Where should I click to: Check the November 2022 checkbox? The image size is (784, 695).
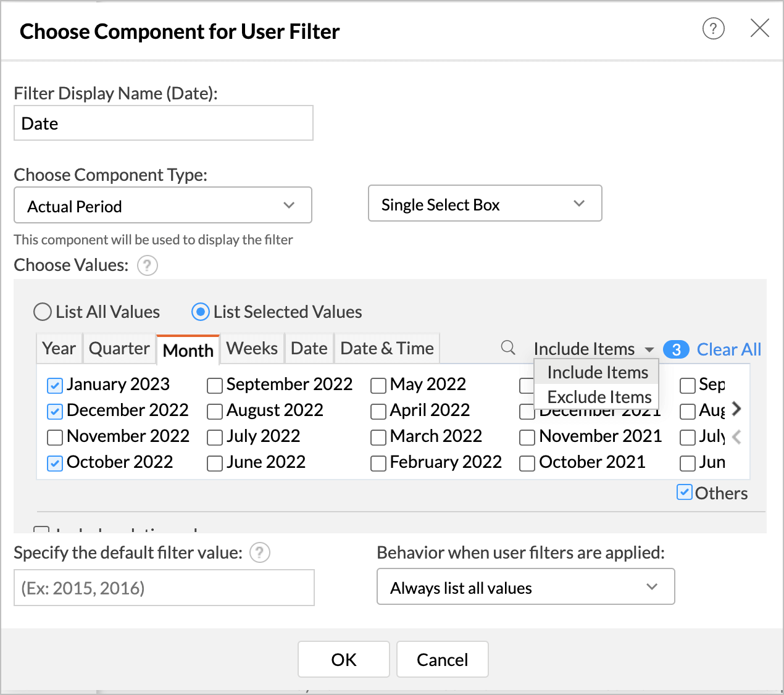point(55,437)
